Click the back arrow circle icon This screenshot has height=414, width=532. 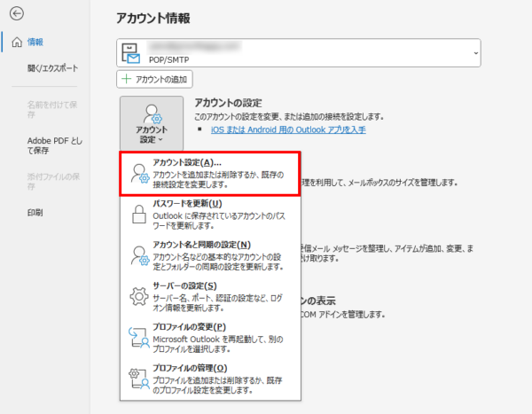click(16, 14)
